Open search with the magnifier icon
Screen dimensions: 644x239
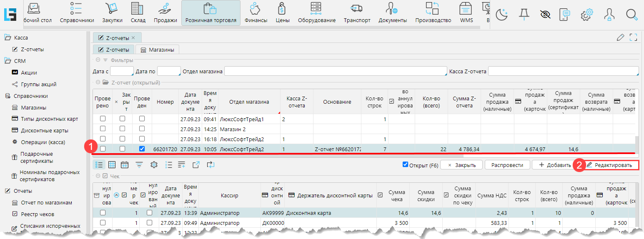pos(632,15)
